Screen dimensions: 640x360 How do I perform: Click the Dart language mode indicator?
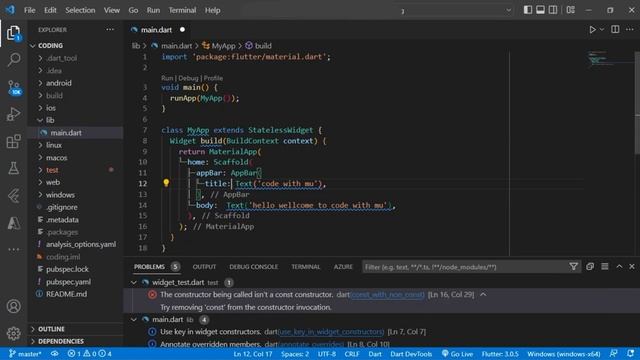tap(375, 354)
